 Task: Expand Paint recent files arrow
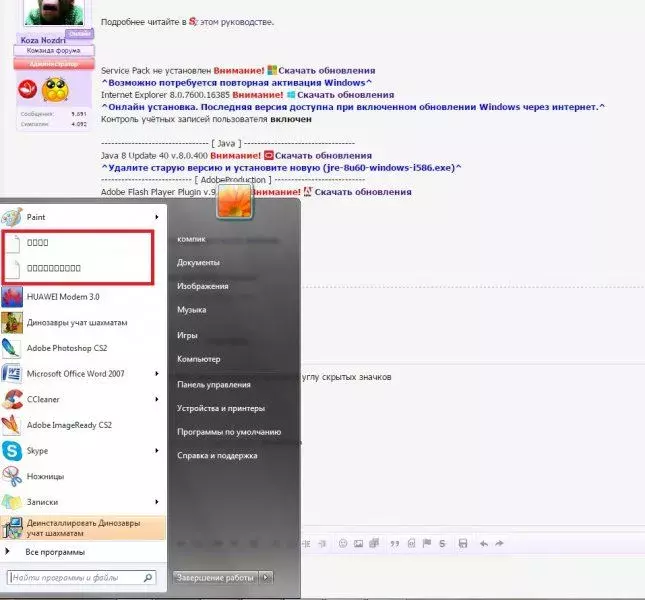(157, 217)
